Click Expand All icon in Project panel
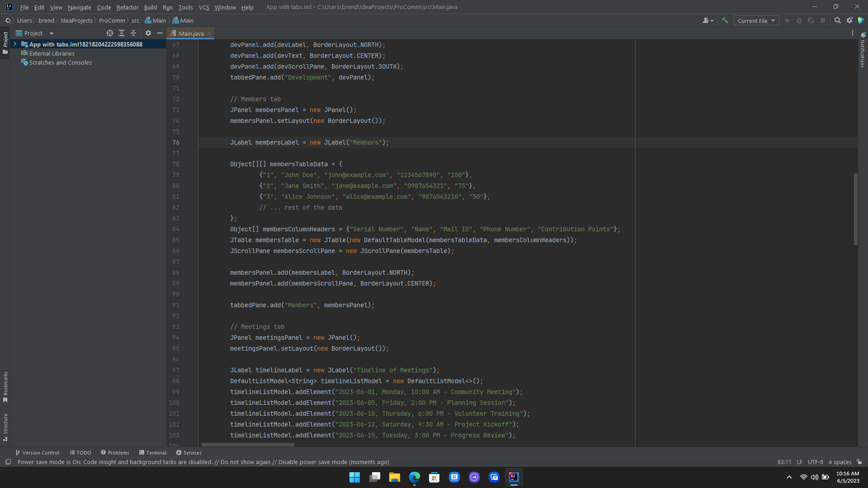868x488 pixels. click(x=122, y=33)
